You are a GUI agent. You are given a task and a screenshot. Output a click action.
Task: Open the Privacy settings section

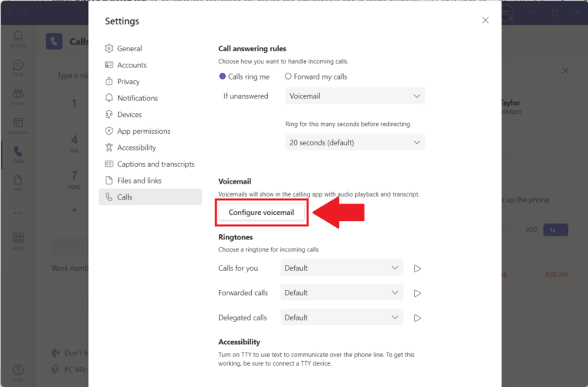[150, 81]
